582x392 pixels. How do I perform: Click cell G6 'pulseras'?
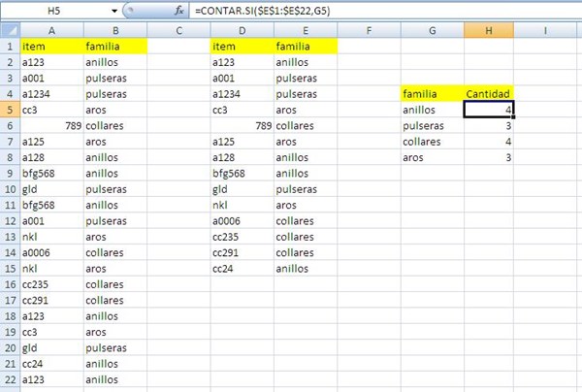433,126
